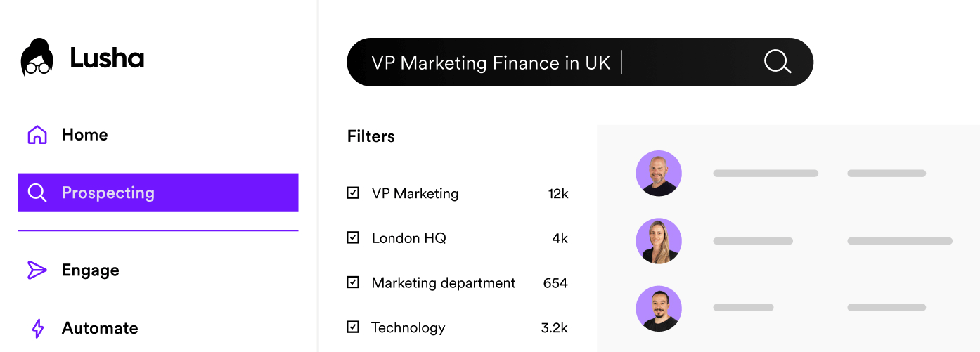The width and height of the screenshot is (980, 352).
Task: Click the Prospecting magnifier icon
Action: [37, 193]
